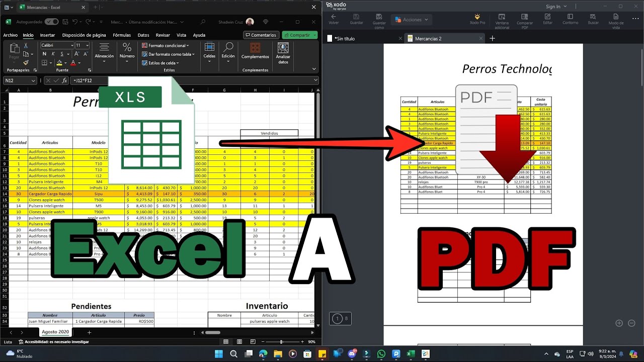Image resolution: width=644 pixels, height=362 pixels.
Task: Open the Disposición de página tab
Action: click(x=84, y=35)
